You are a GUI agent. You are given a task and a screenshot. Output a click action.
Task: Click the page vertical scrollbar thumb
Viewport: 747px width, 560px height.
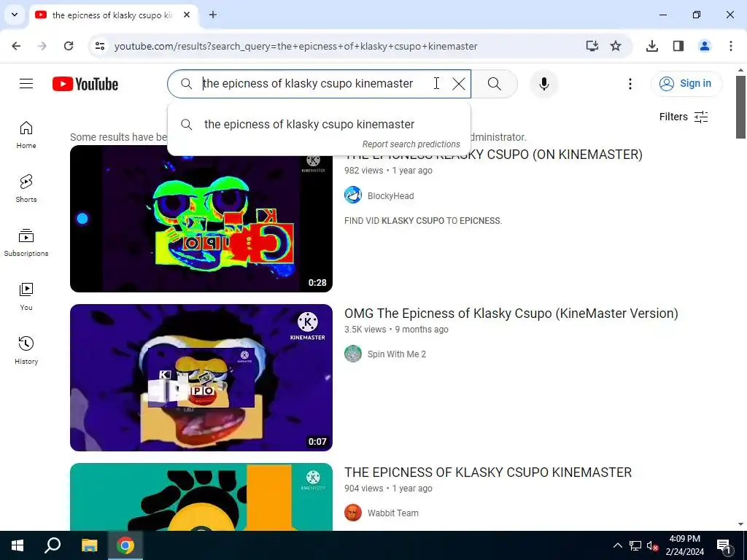[x=740, y=106]
